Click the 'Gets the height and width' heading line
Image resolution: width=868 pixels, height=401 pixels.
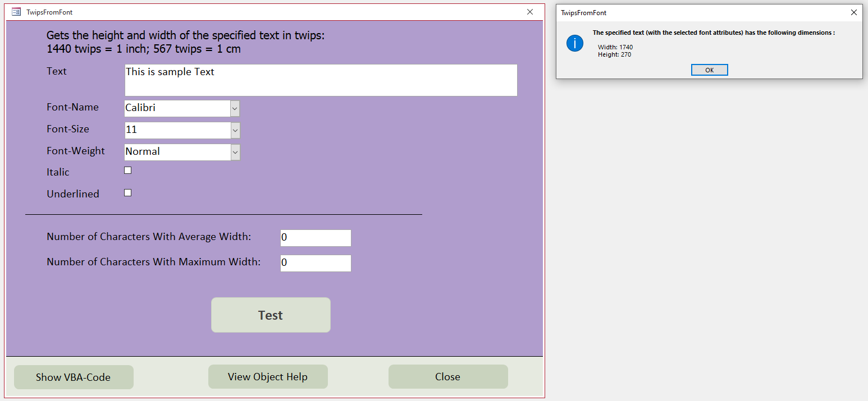(186, 35)
